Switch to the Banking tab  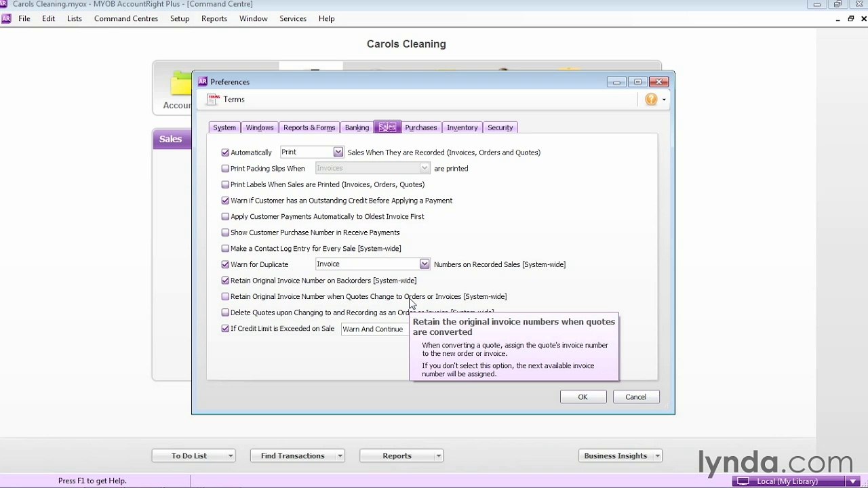pos(357,127)
